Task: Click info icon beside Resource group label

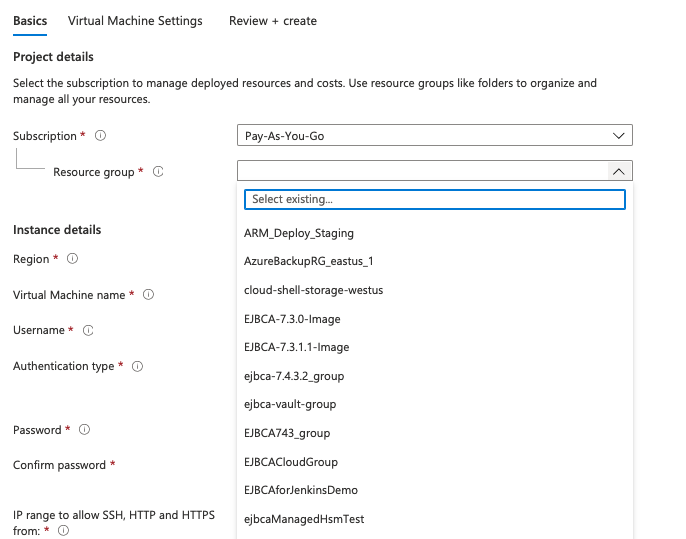Action: tap(158, 172)
